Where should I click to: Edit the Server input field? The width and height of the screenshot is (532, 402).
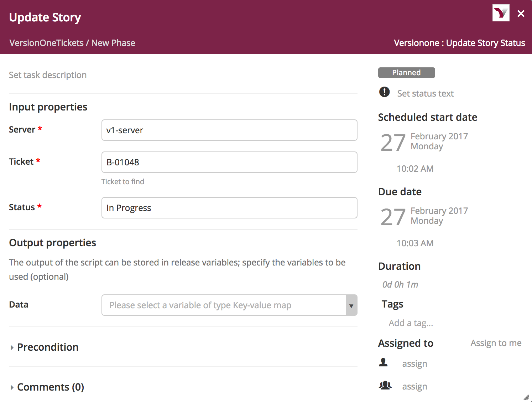[229, 130]
